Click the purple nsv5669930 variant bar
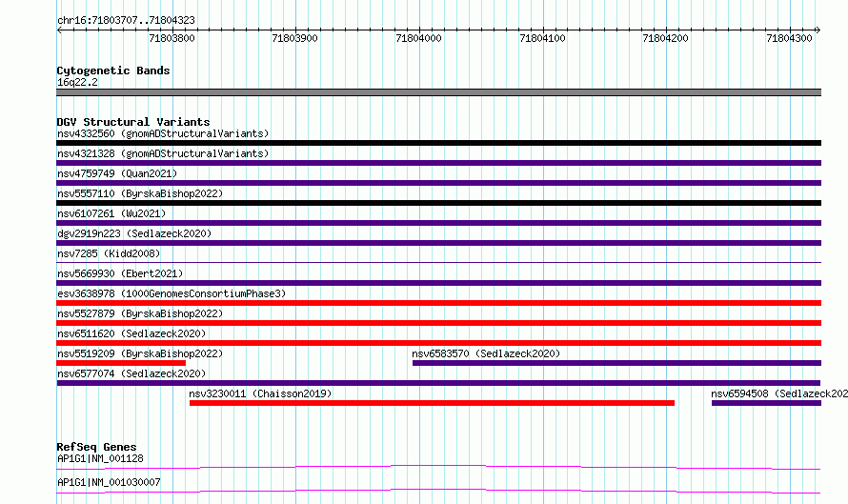Image resolution: width=848 pixels, height=504 pixels. [x=438, y=283]
